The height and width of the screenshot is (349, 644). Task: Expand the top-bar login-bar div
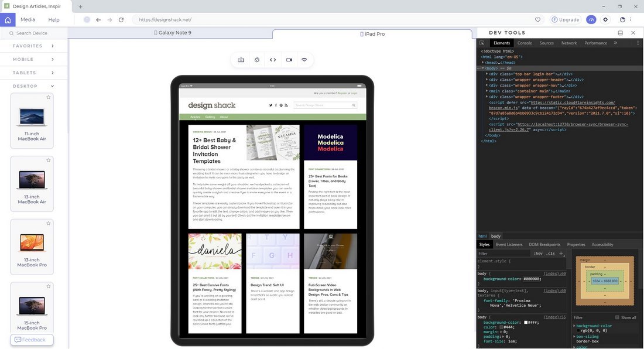click(487, 74)
